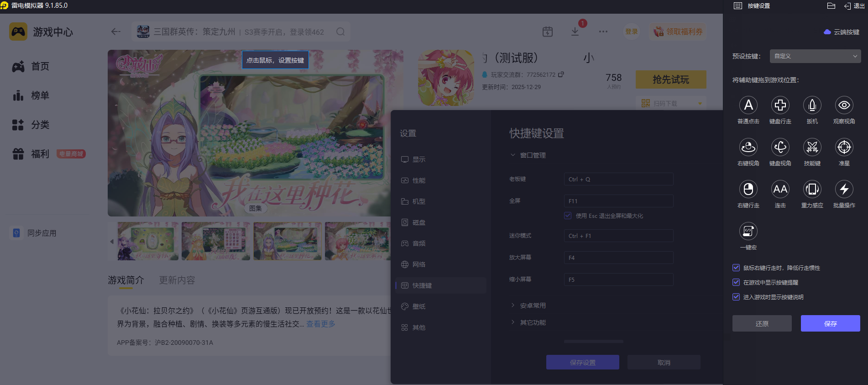Image resolution: width=868 pixels, height=385 pixels.
Task: Open the 查看更多 link
Action: [x=321, y=324]
